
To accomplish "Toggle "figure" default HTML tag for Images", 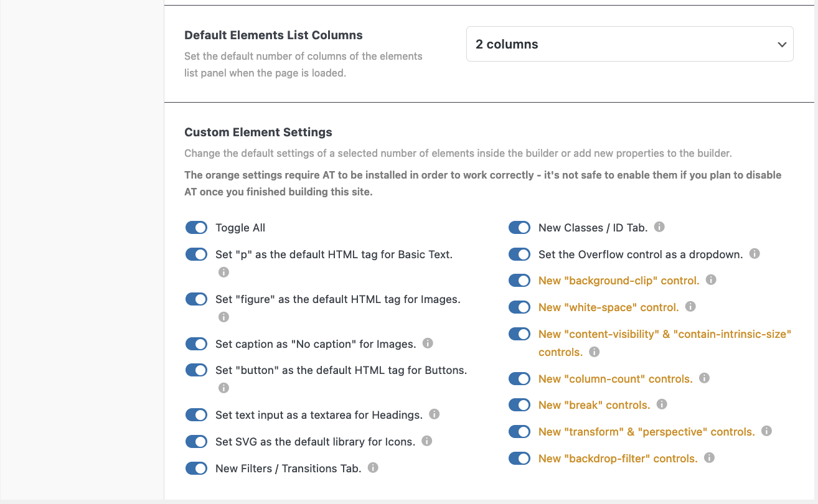I will pyautogui.click(x=196, y=299).
